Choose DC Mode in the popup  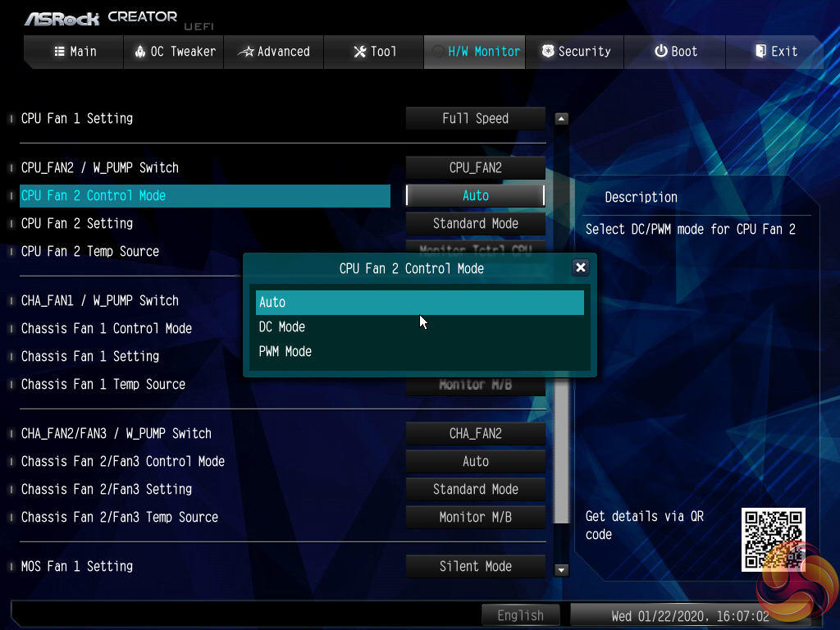(419, 326)
